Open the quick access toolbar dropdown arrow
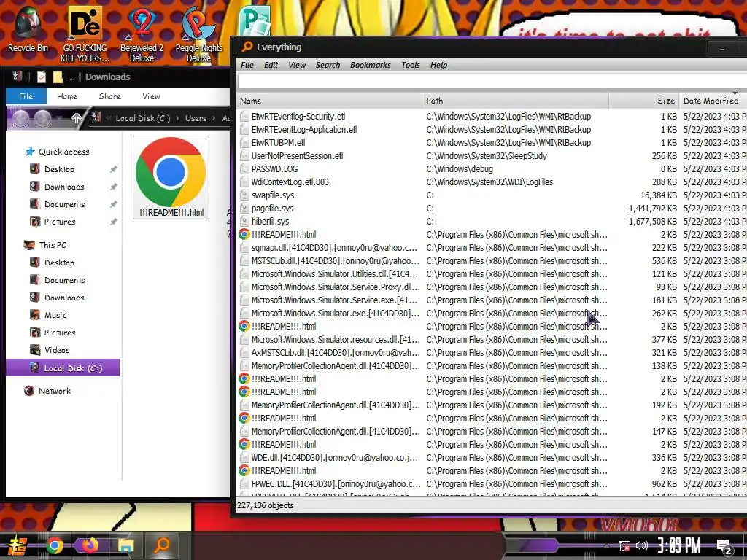Image resolution: width=747 pixels, height=560 pixels. (x=71, y=77)
